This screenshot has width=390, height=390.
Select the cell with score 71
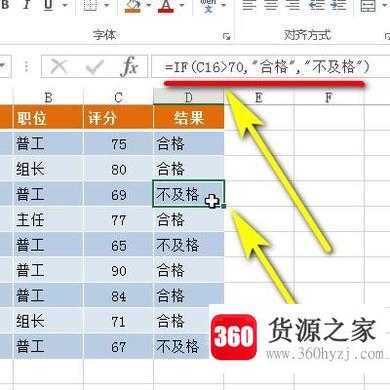(x=118, y=321)
